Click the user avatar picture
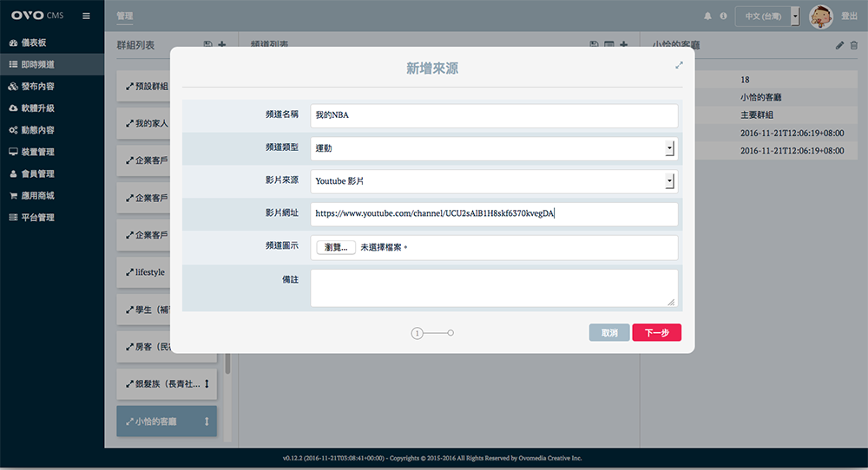Screen dimensions: 868x470 point(820,16)
